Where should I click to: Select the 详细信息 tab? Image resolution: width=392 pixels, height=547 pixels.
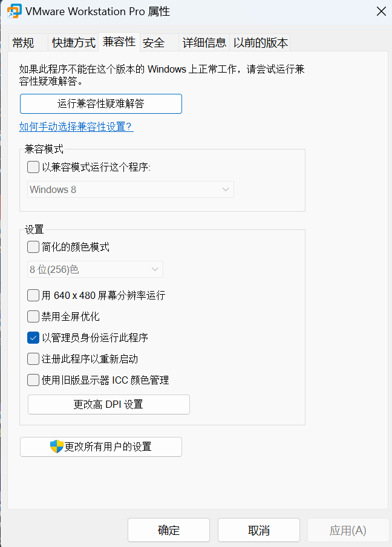[x=204, y=42]
